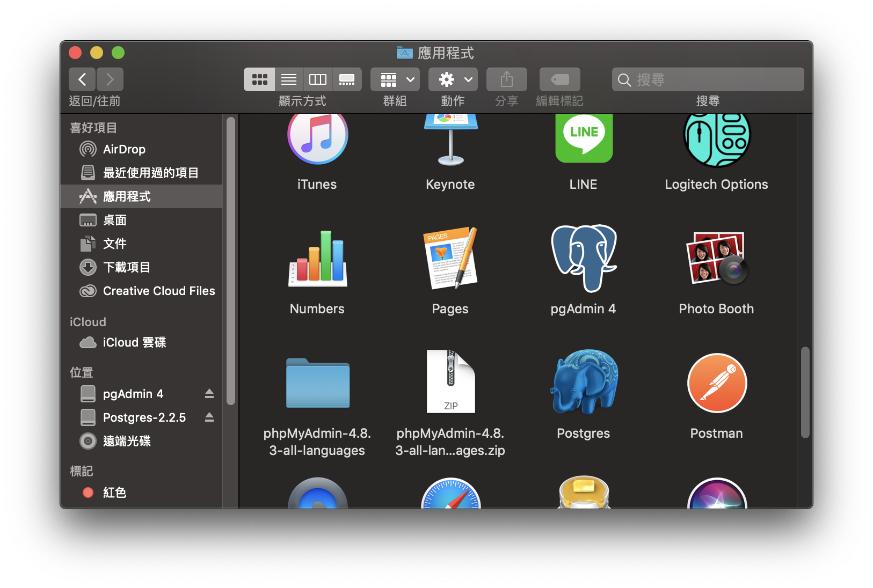Select the Postman app icon
Image resolution: width=873 pixels, height=588 pixels.
point(717,383)
